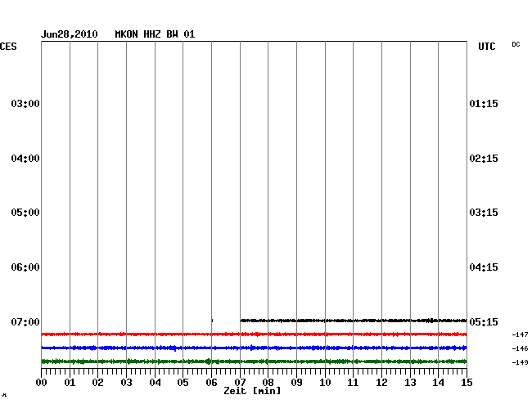This screenshot has width=532, height=404.
Task: Click minute tick label "11"
Action: click(x=354, y=383)
